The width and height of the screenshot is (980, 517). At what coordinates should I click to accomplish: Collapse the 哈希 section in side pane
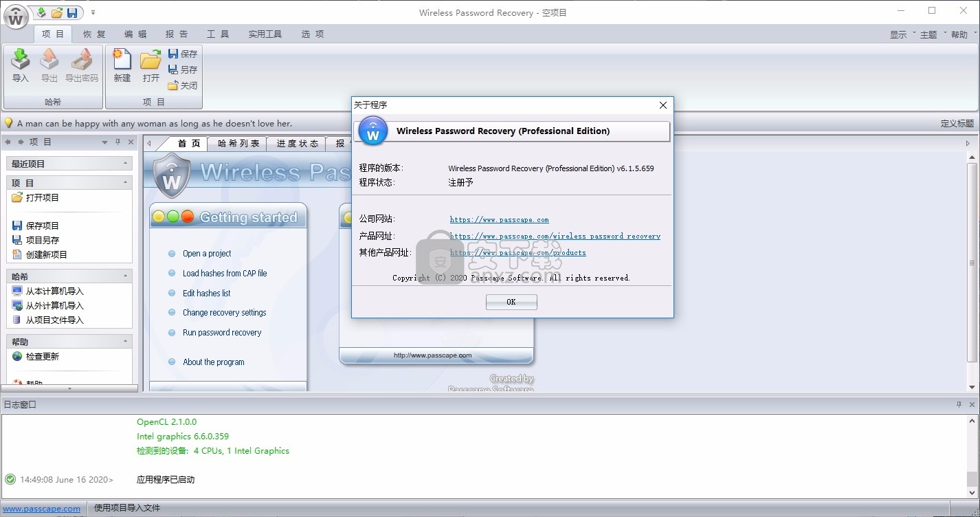(x=126, y=276)
